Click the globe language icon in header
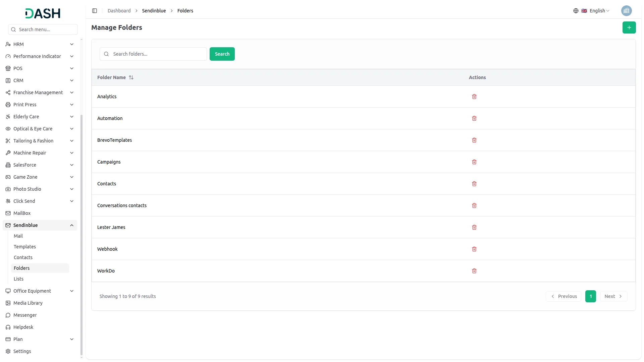Image resolution: width=644 pixels, height=362 pixels. pos(576,10)
